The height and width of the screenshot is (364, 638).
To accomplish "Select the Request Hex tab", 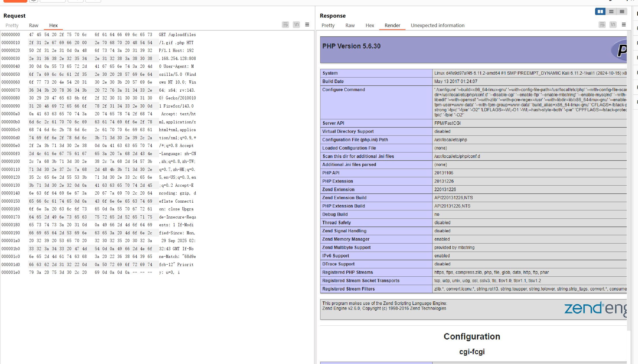I will click(53, 25).
